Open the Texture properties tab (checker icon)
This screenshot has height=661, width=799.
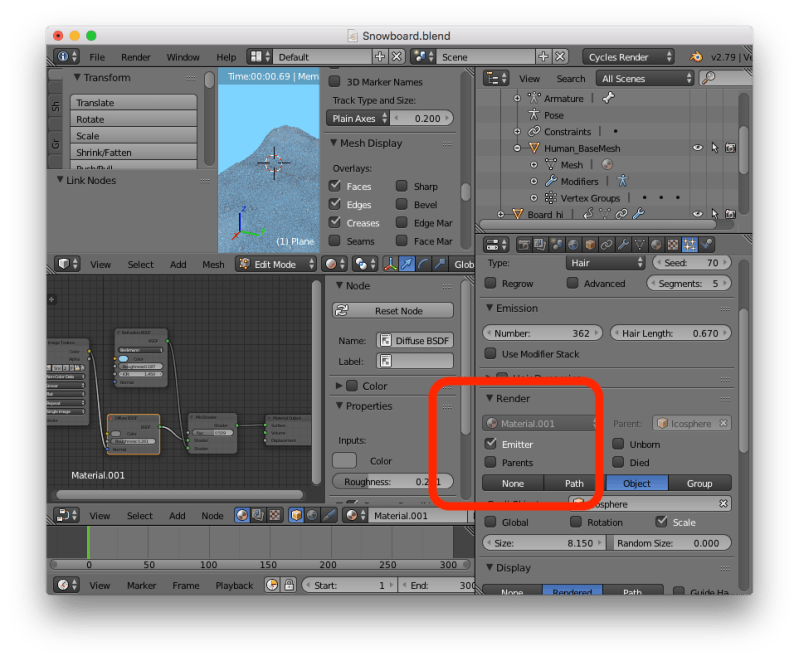tap(673, 245)
